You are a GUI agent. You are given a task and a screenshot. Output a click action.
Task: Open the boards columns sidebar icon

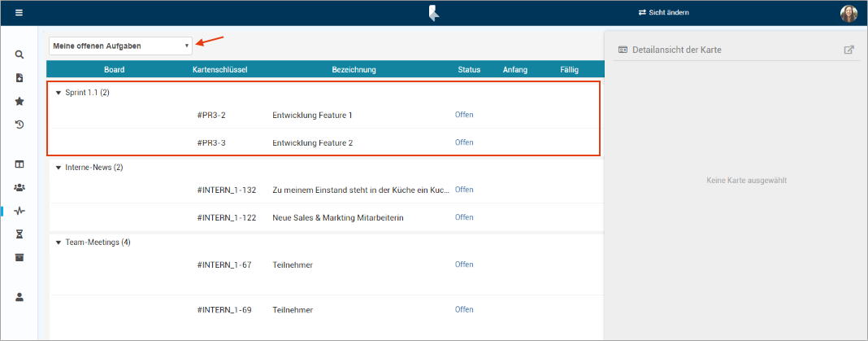pos(20,164)
